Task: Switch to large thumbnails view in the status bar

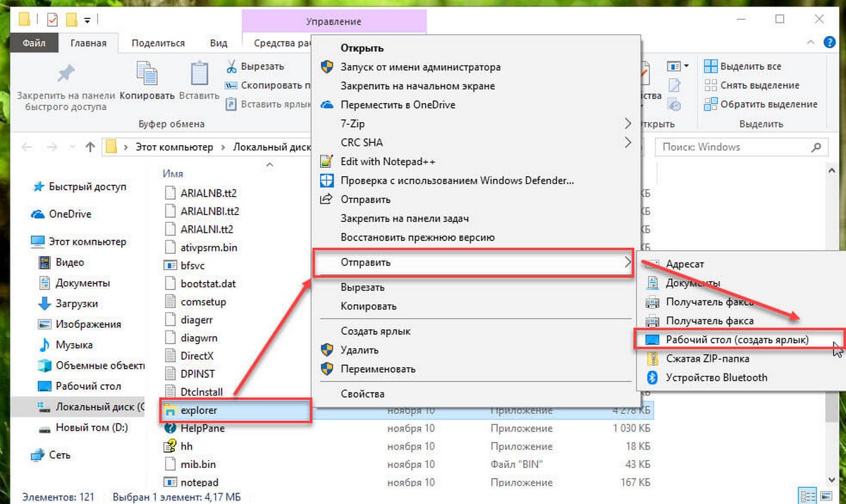Action: click(827, 496)
